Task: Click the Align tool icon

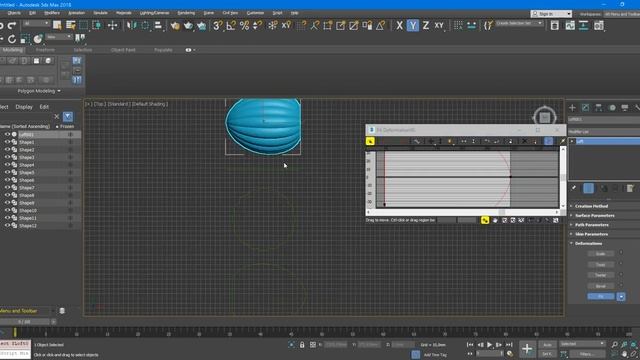Action: (158, 25)
